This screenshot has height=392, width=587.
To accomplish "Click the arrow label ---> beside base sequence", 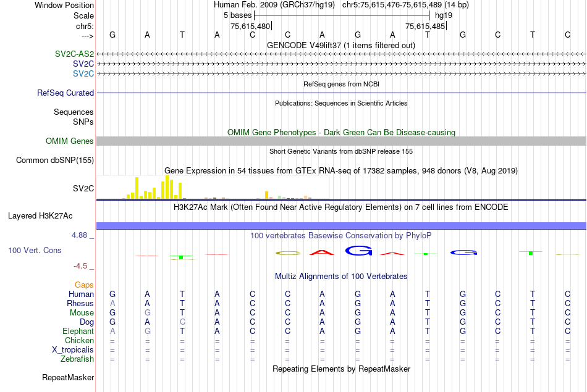I will (88, 36).
